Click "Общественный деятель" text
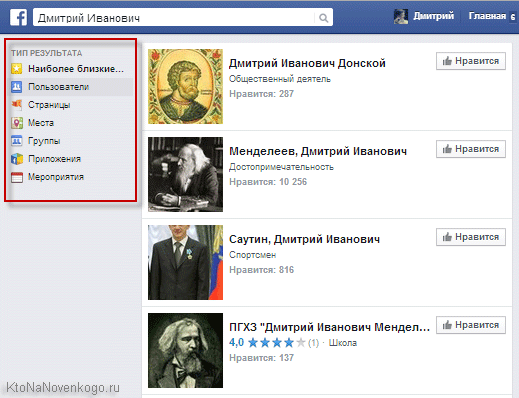The image size is (519, 398). click(x=280, y=79)
